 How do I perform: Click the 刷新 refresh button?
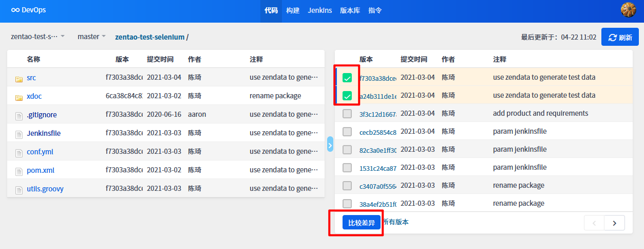coord(620,37)
